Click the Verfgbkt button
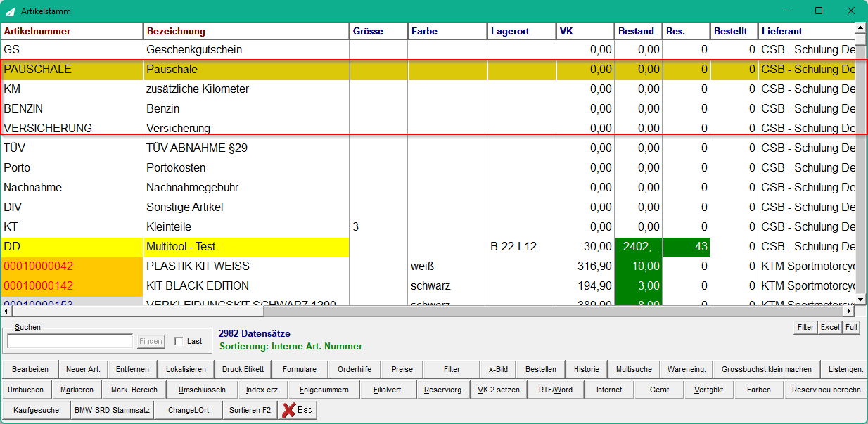This screenshot has height=424, width=868. 709,390
